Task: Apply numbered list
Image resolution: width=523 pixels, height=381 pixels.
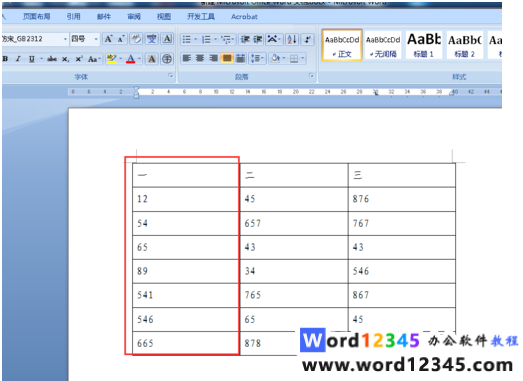Action: (206, 40)
